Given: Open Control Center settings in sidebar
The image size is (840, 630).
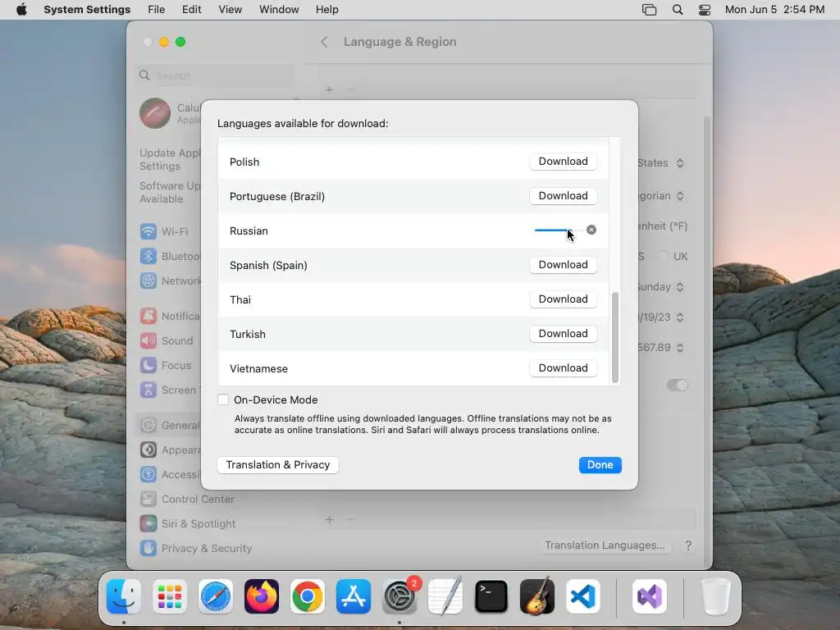Looking at the screenshot, I should pyautogui.click(x=187, y=500).
